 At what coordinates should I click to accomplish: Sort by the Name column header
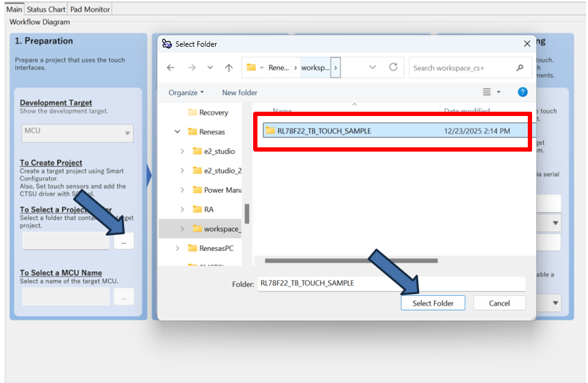click(283, 110)
